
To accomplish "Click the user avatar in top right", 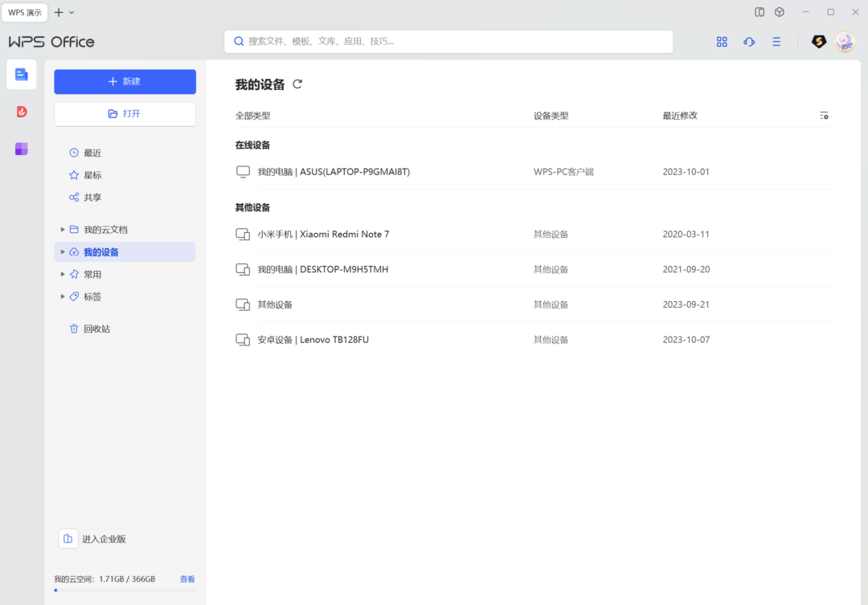I will tap(845, 42).
